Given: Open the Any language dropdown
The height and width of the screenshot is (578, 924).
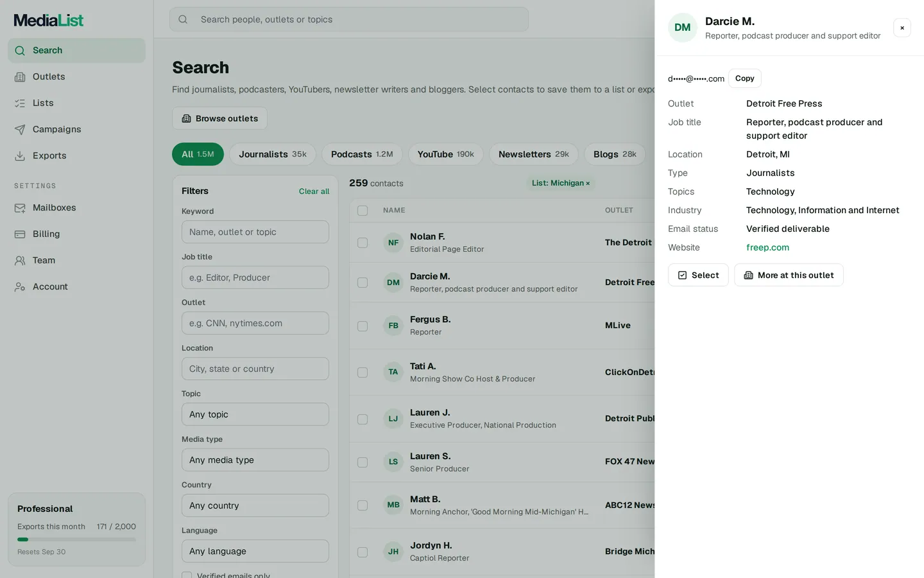Looking at the screenshot, I should point(255,551).
